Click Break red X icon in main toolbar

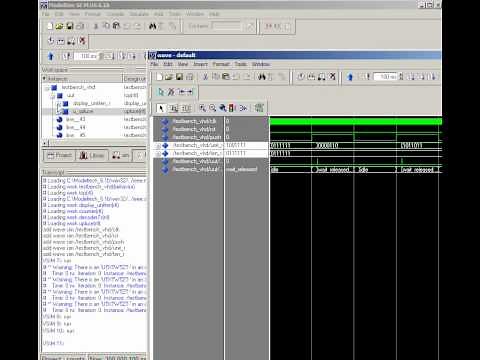[x=82, y=41]
